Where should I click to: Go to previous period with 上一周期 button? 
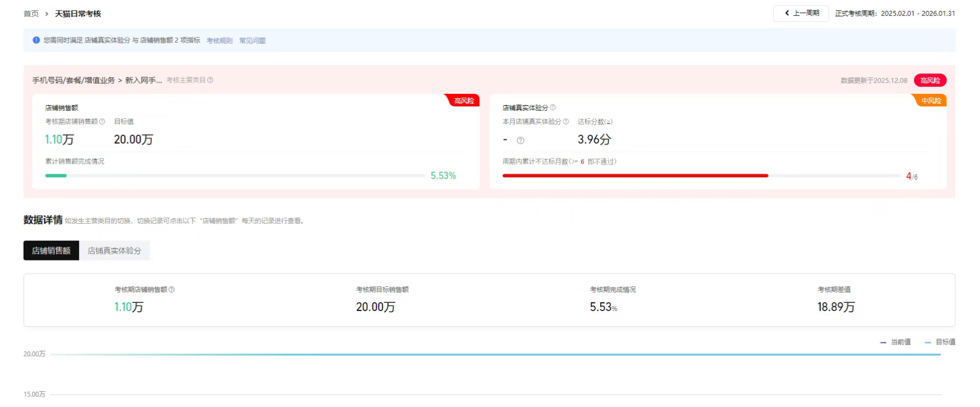point(801,13)
